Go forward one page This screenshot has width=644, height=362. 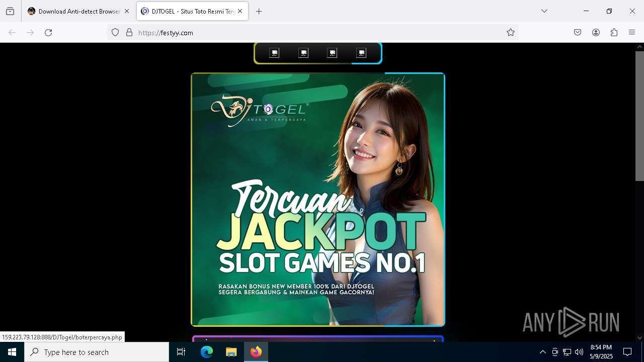coord(30,33)
